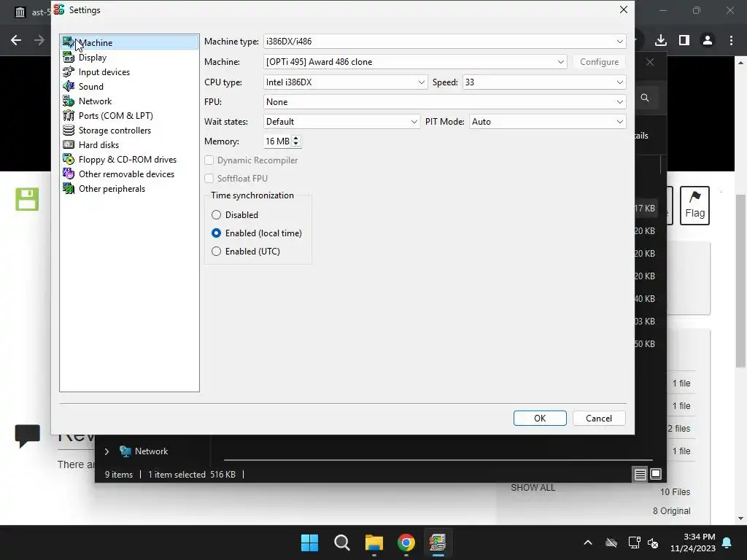The width and height of the screenshot is (747, 560).
Task: Open the FPU dropdown
Action: tap(444, 102)
